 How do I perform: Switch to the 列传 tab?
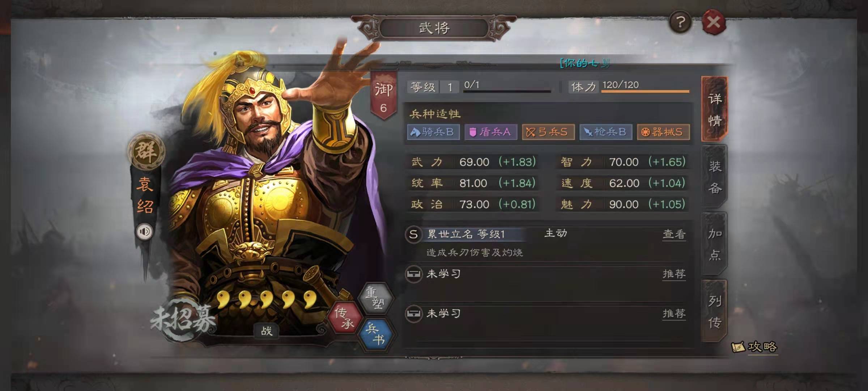[714, 311]
